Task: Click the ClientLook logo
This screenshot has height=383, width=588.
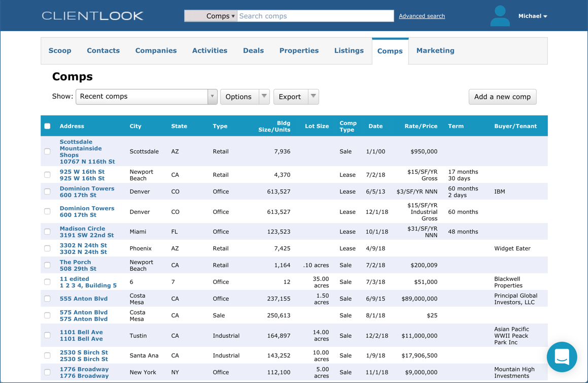Action: (x=93, y=15)
